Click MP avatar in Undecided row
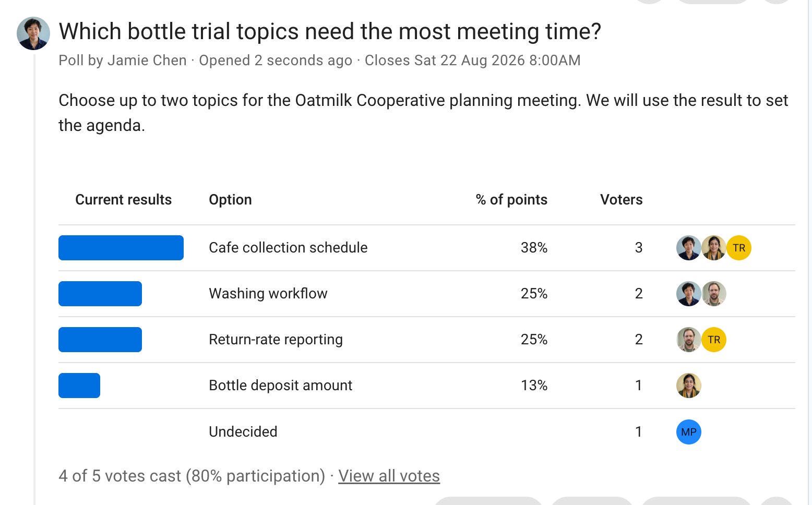Viewport: 812px width, 505px height. point(689,432)
